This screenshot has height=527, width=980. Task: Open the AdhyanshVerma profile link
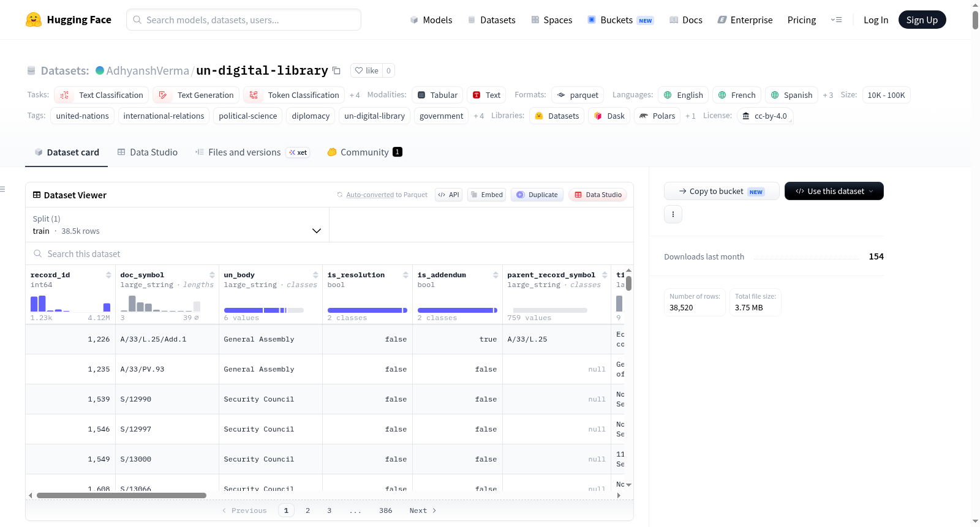(148, 70)
